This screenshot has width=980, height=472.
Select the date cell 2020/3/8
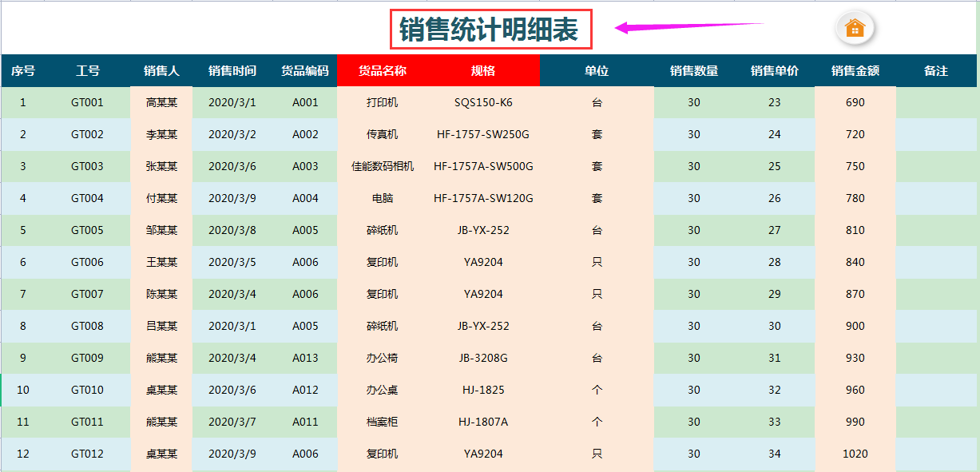(x=232, y=230)
